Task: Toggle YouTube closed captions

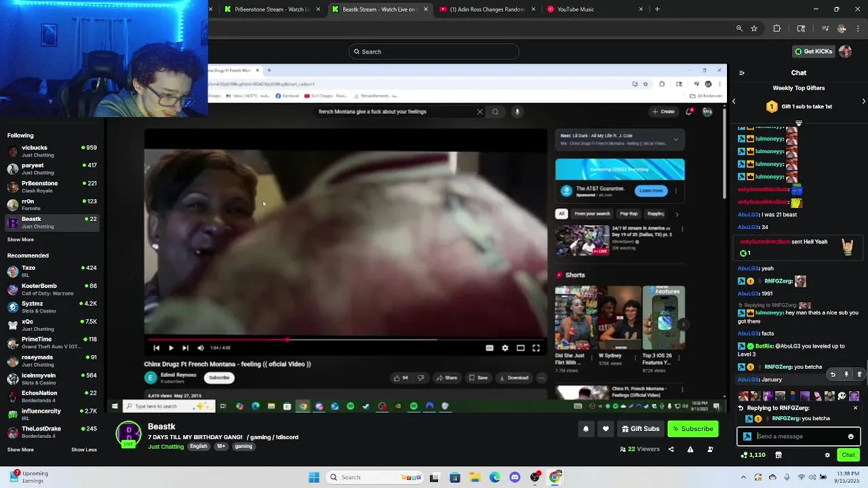Action: 490,348
